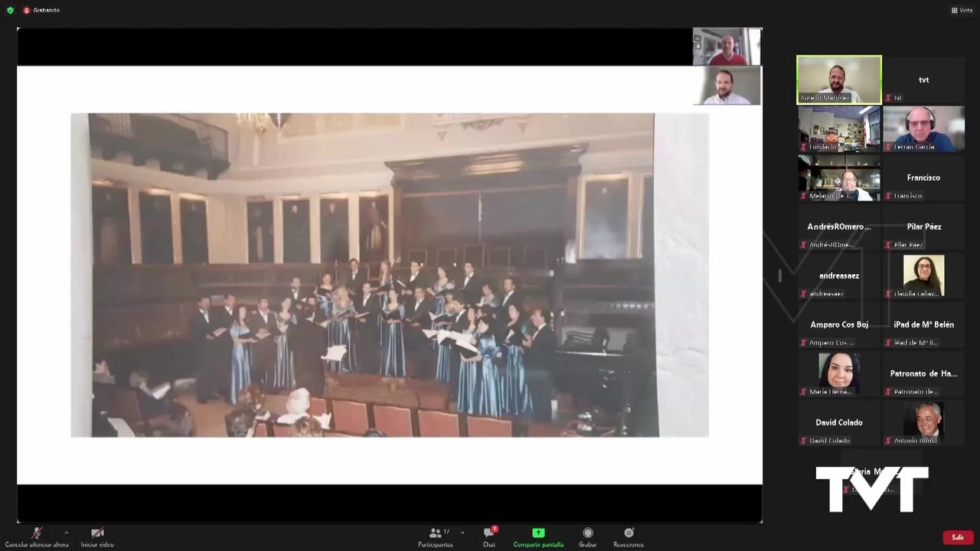Click the Grabando recording indicator
The width and height of the screenshot is (980, 551).
coord(41,10)
